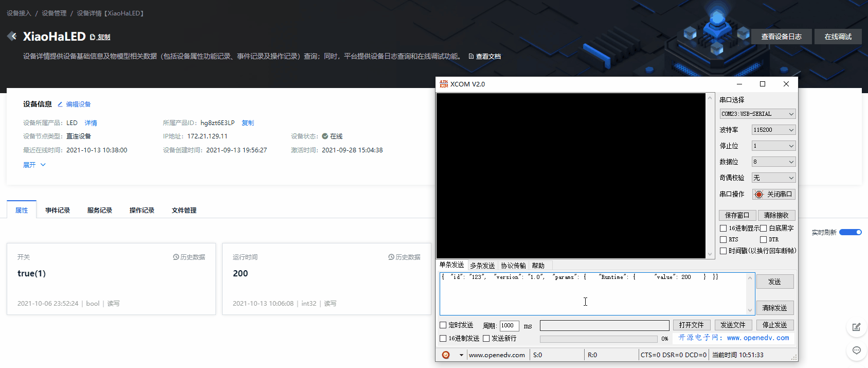This screenshot has height=368, width=868.
Task: Open the chat support bubble icon
Action: pyautogui.click(x=856, y=351)
